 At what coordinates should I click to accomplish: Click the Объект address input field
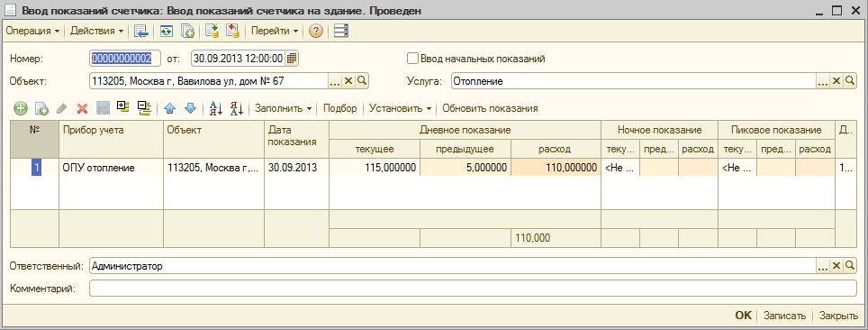209,81
